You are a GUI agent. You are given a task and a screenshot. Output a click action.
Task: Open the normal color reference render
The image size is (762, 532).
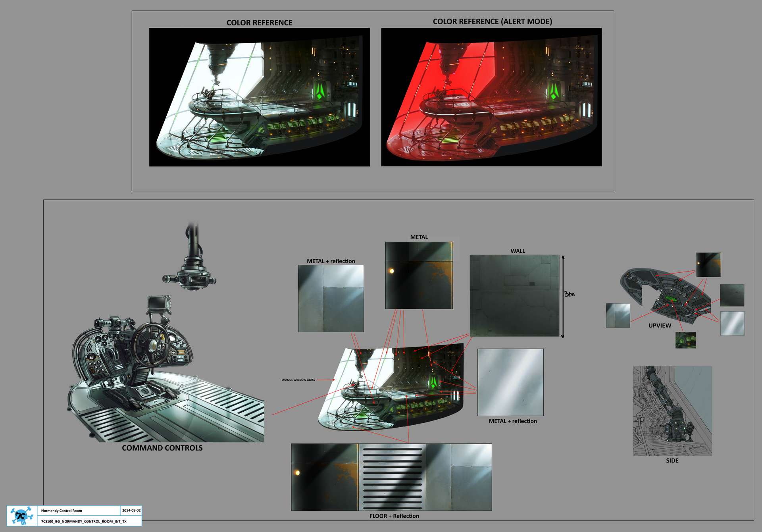coord(259,97)
